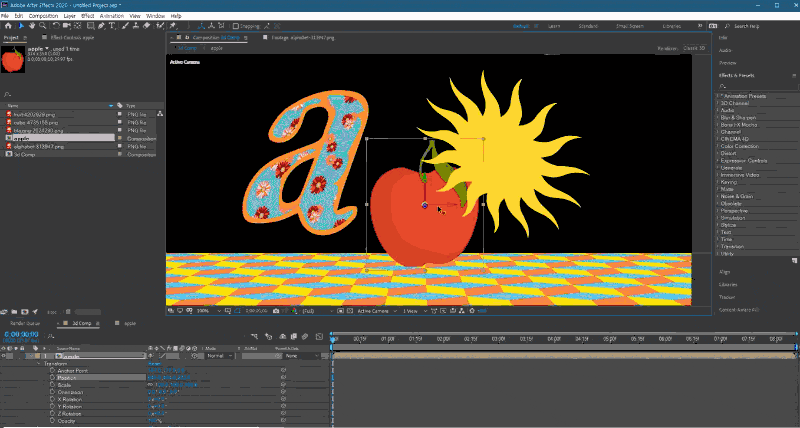The width and height of the screenshot is (800, 428).
Task: Toggle visibility eye of the apple layer
Action: coord(5,356)
